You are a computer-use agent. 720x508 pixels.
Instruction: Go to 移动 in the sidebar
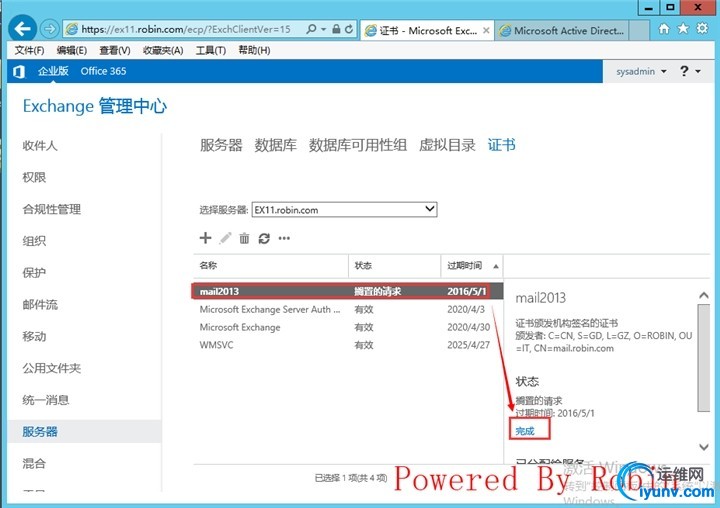pyautogui.click(x=34, y=336)
